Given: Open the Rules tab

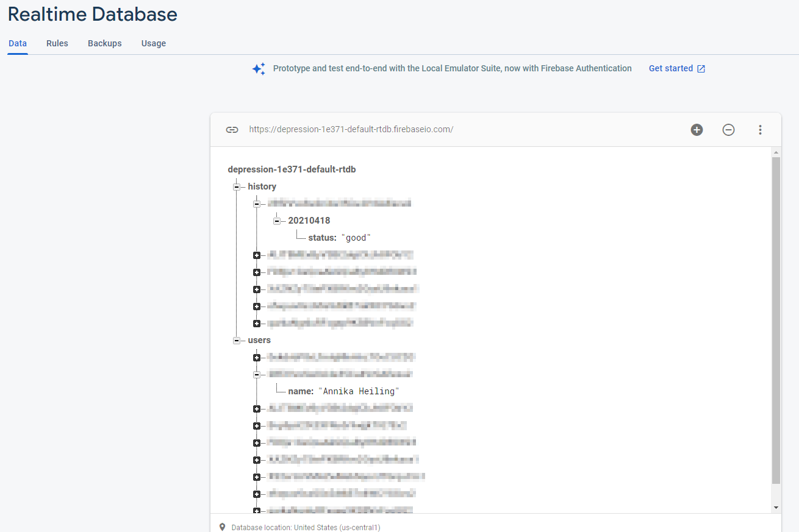Looking at the screenshot, I should click(57, 43).
